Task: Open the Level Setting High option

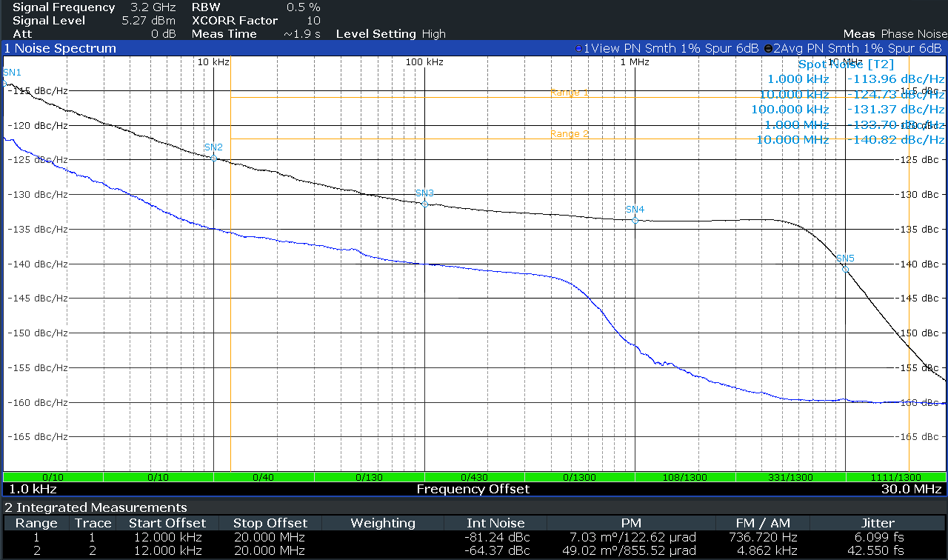Action: 390,34
